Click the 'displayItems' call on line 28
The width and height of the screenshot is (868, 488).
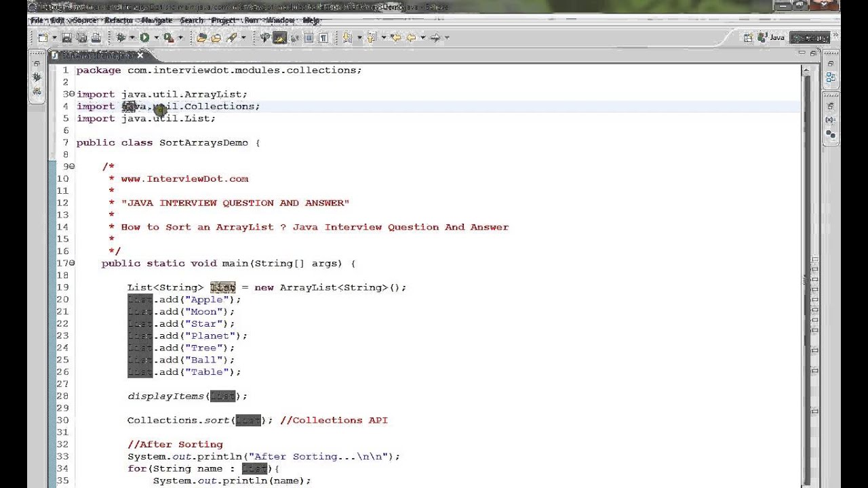[x=165, y=396]
